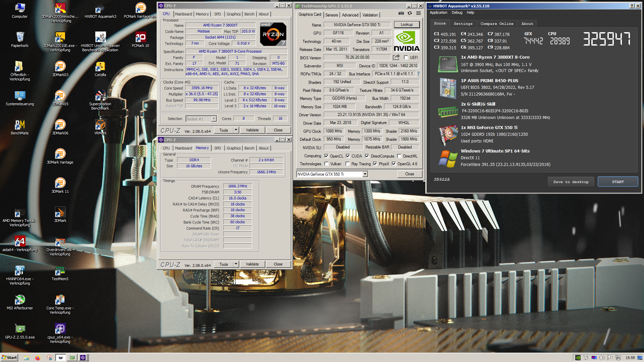
Task: Open SPD tab in lower CPU-Z window
Action: click(218, 148)
